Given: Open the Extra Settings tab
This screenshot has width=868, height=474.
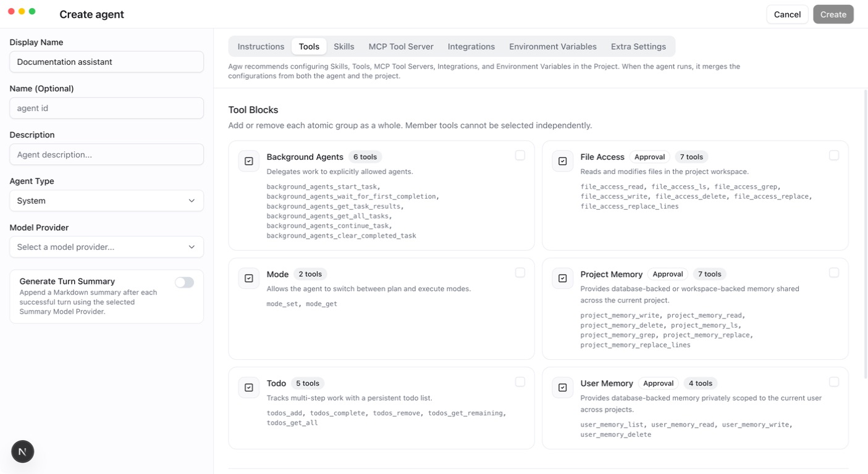Looking at the screenshot, I should point(638,46).
